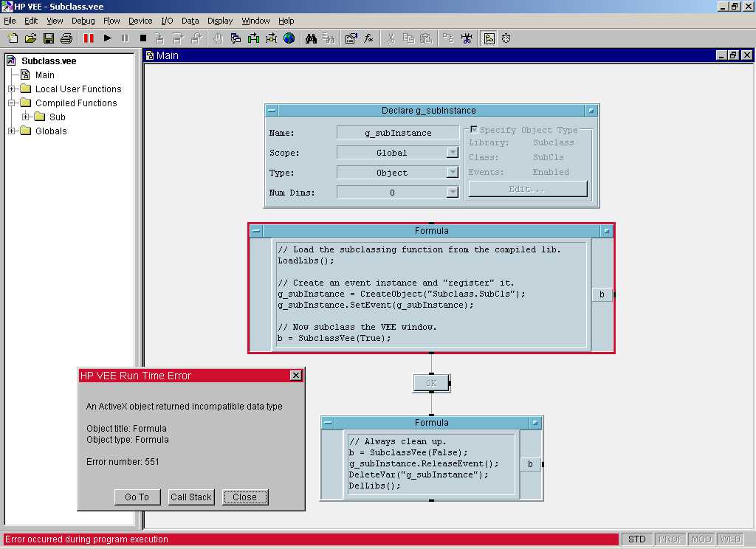
Task: Open the Debug menu
Action: (x=83, y=21)
